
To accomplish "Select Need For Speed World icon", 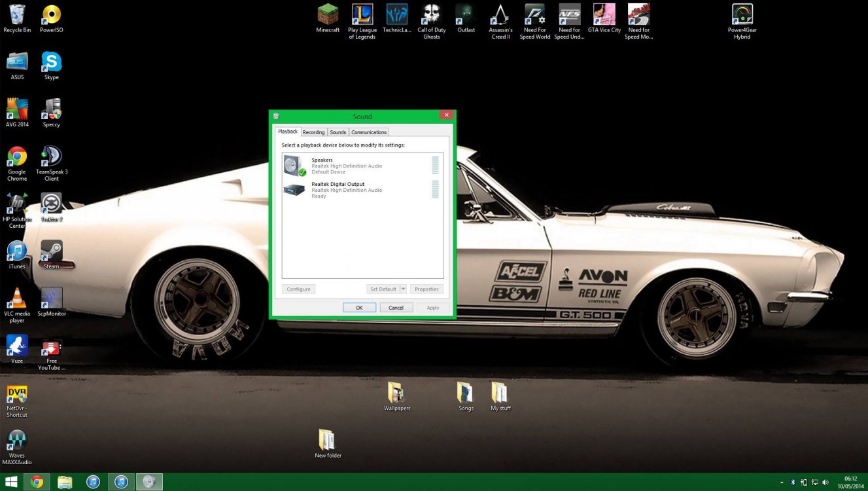I will tap(535, 22).
